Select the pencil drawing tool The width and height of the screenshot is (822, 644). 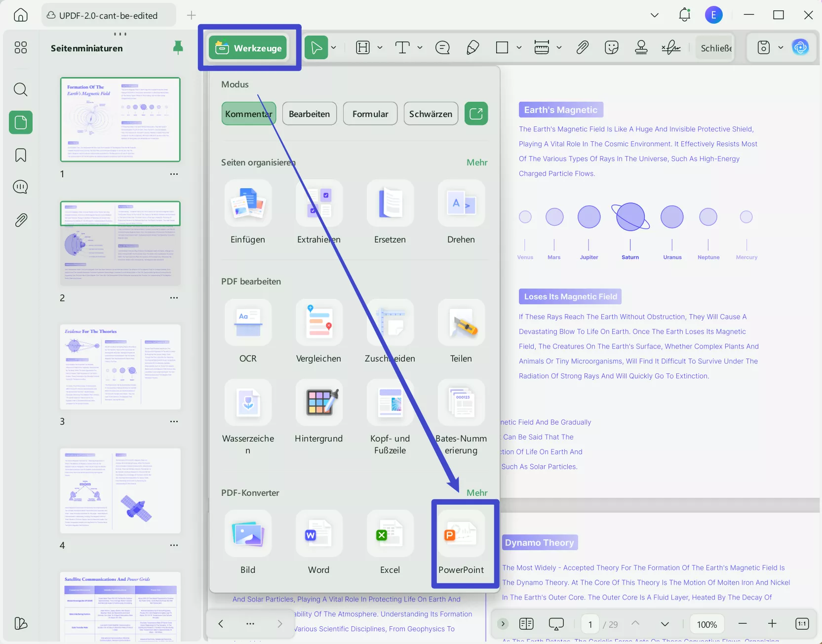click(x=472, y=47)
